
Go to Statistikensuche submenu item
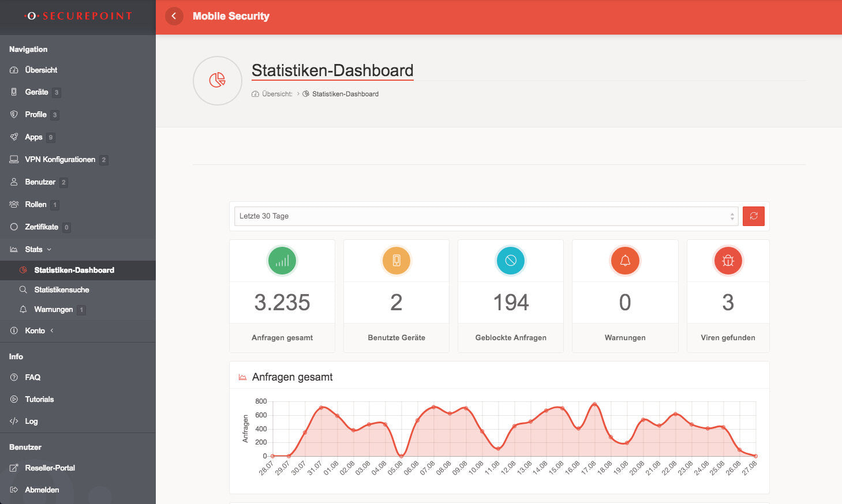click(61, 289)
